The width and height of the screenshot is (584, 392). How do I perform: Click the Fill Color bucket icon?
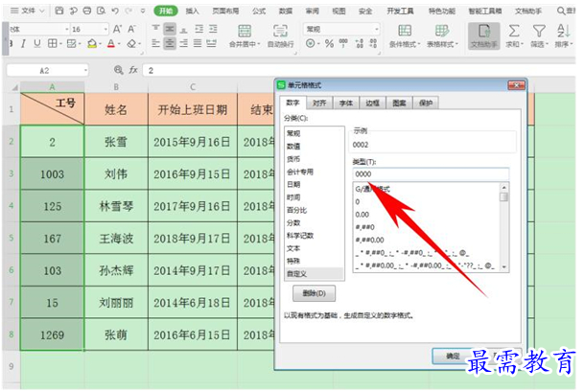pos(92,44)
